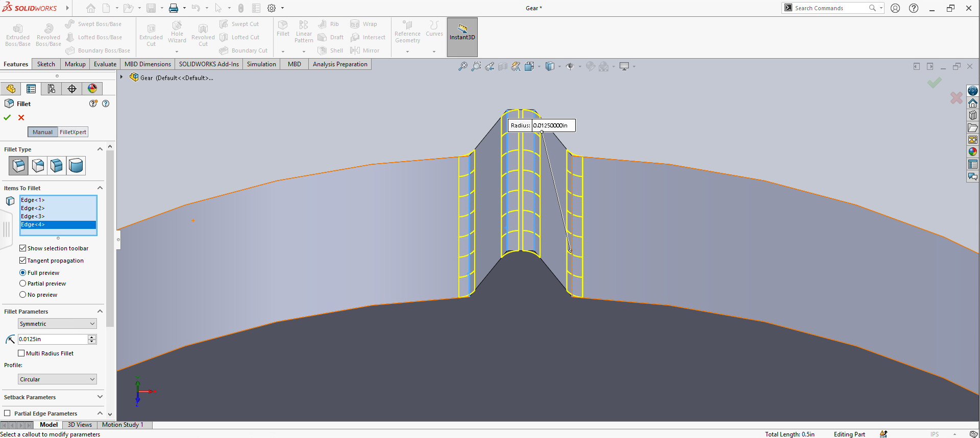Select the Partial preview radio button
This screenshot has height=438, width=980.
point(22,284)
